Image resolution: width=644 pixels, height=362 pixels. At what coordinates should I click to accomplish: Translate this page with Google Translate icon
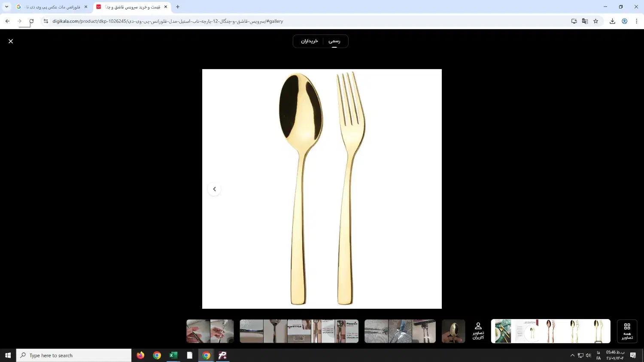tap(585, 21)
